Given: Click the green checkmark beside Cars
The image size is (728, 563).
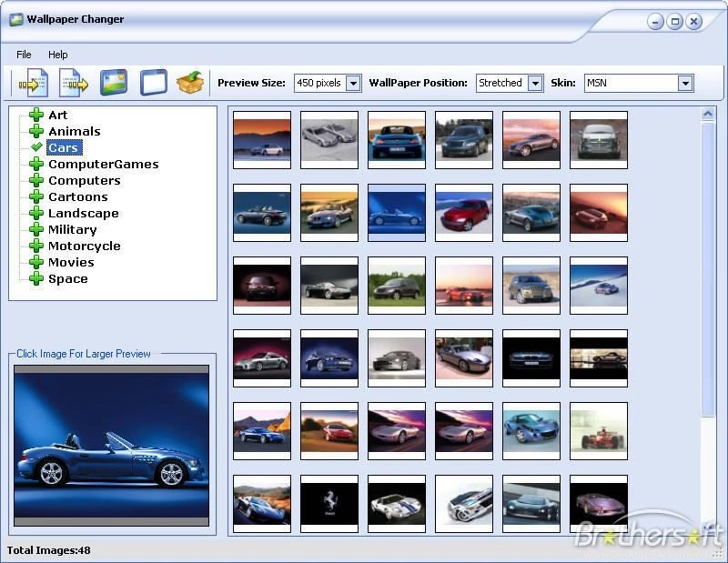Looking at the screenshot, I should (36, 147).
